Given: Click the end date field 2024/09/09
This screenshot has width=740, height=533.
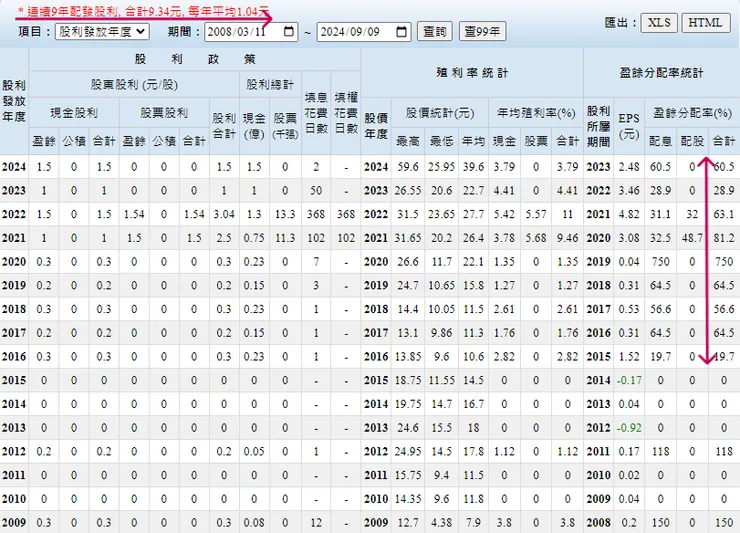Looking at the screenshot, I should (363, 32).
